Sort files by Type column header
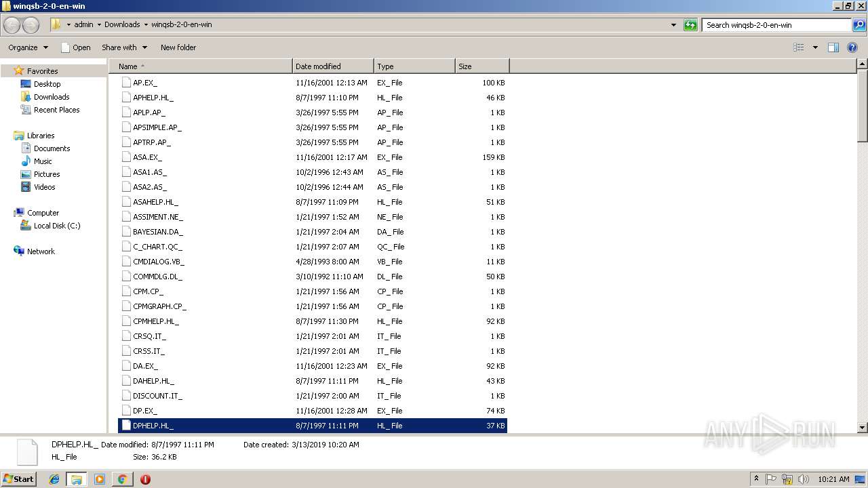The width and height of the screenshot is (868, 488). [x=414, y=66]
